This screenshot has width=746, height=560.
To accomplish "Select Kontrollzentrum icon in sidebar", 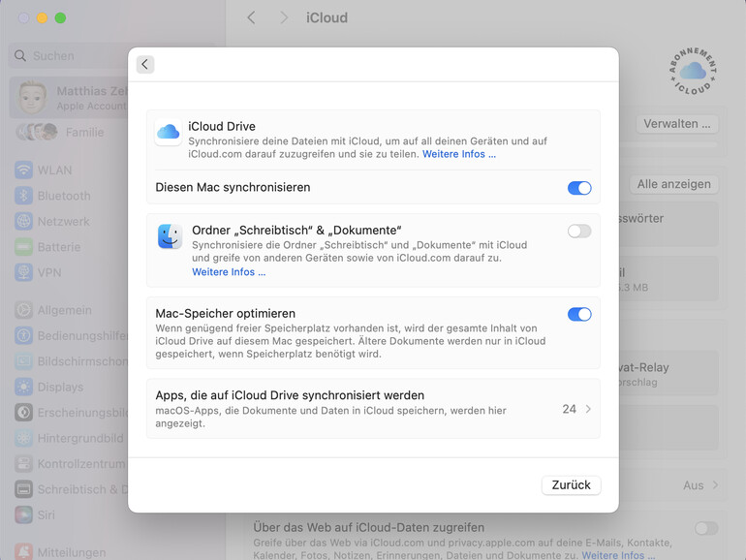I will [23, 464].
